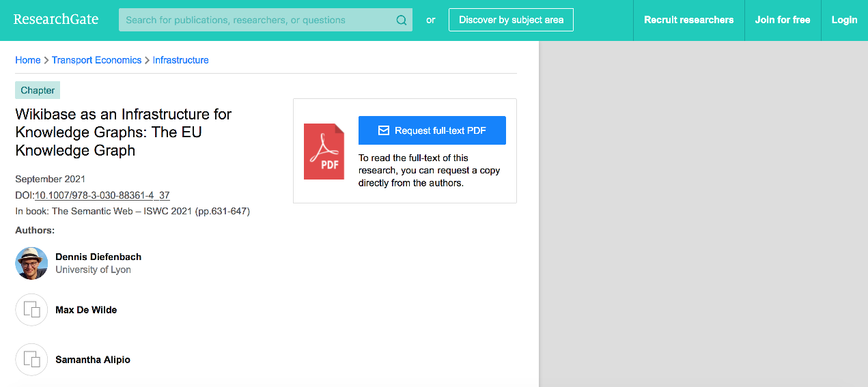Open Transport Economics breadcrumb link
868x387 pixels.
(96, 60)
